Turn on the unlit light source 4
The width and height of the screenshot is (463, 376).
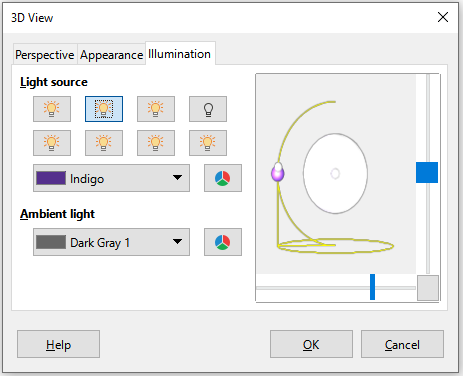pyautogui.click(x=208, y=109)
